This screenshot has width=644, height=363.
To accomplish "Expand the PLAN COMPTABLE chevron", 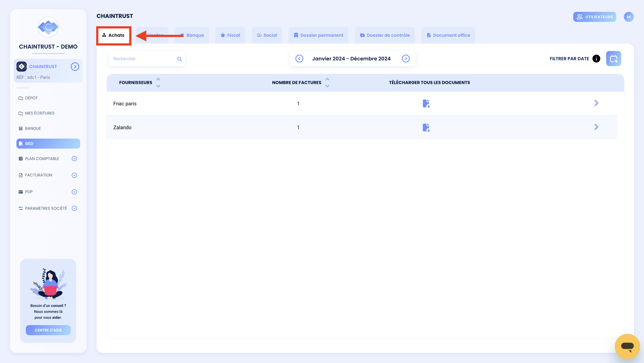I will pos(74,159).
